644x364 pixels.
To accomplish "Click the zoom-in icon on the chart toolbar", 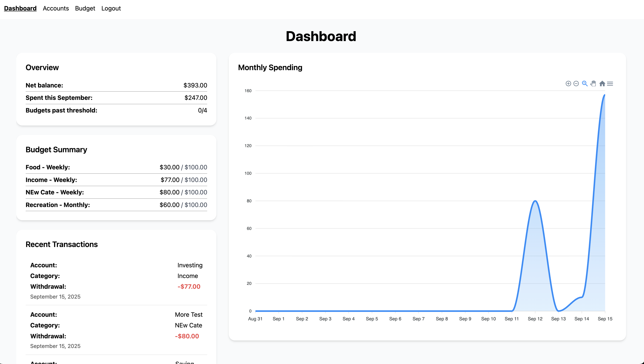I will coord(568,83).
